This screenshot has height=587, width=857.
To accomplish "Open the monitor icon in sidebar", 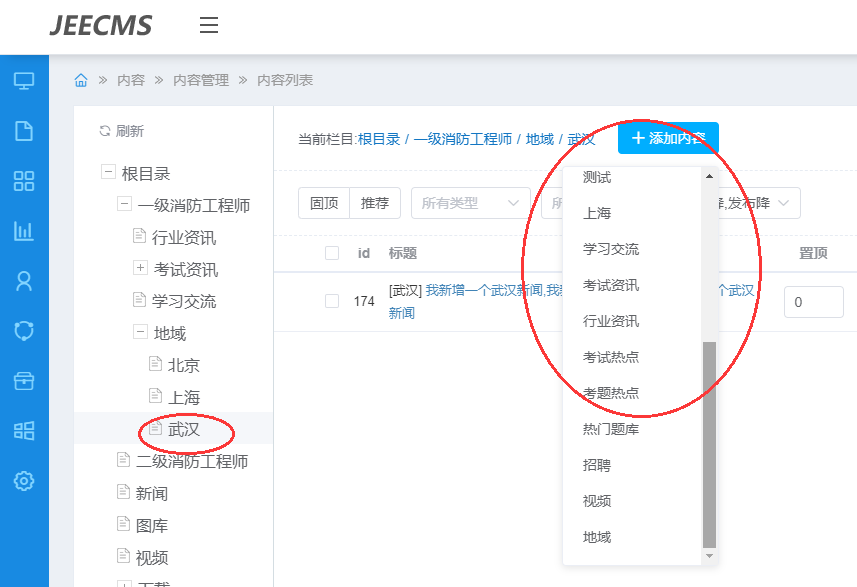I will pyautogui.click(x=24, y=81).
